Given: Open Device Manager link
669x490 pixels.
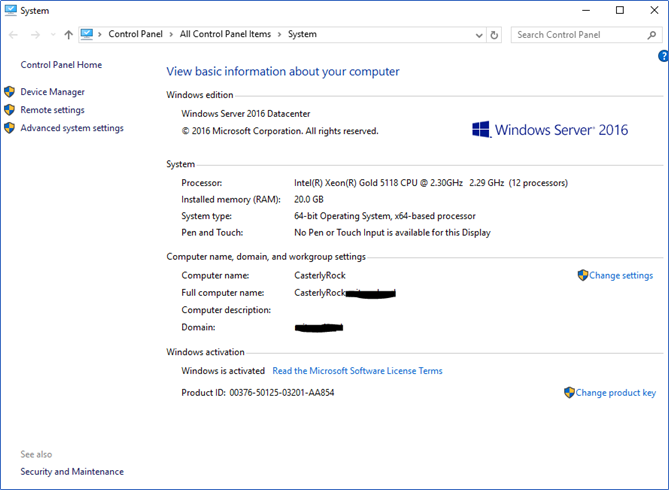Looking at the screenshot, I should (x=52, y=92).
